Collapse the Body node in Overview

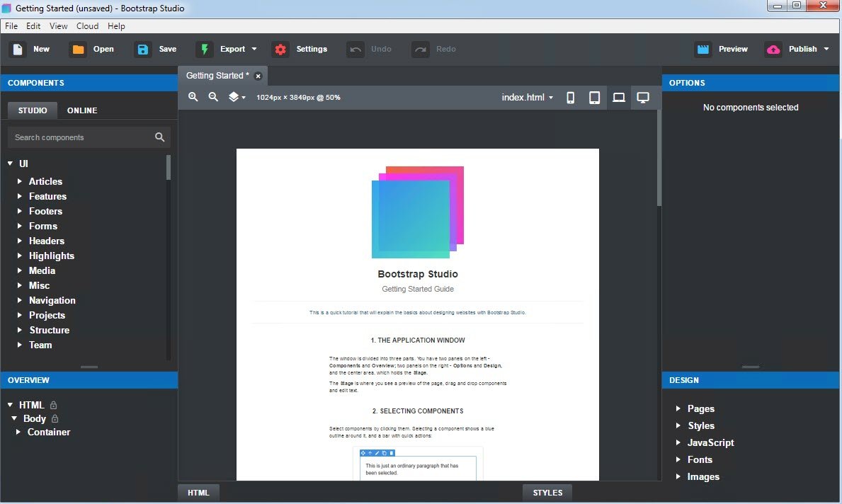[x=14, y=418]
